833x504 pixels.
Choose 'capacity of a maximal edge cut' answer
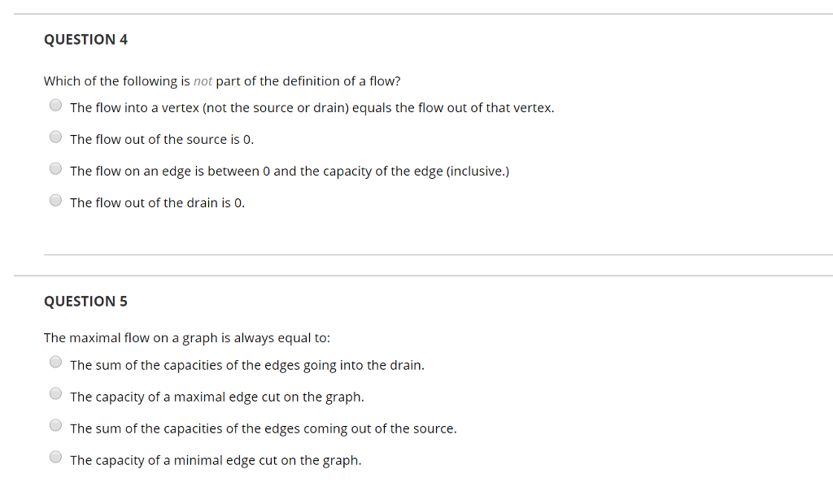(55, 393)
